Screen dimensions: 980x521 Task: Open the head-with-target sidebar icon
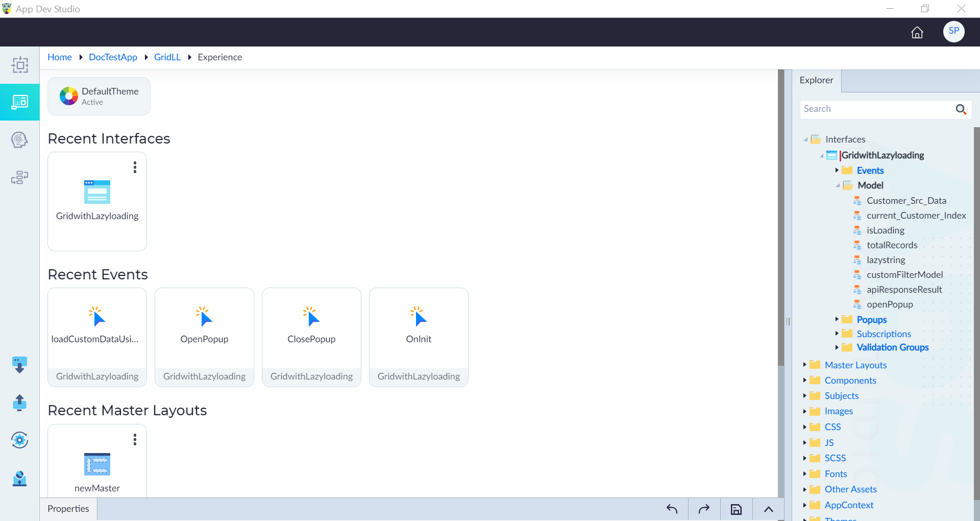pyautogui.click(x=20, y=140)
